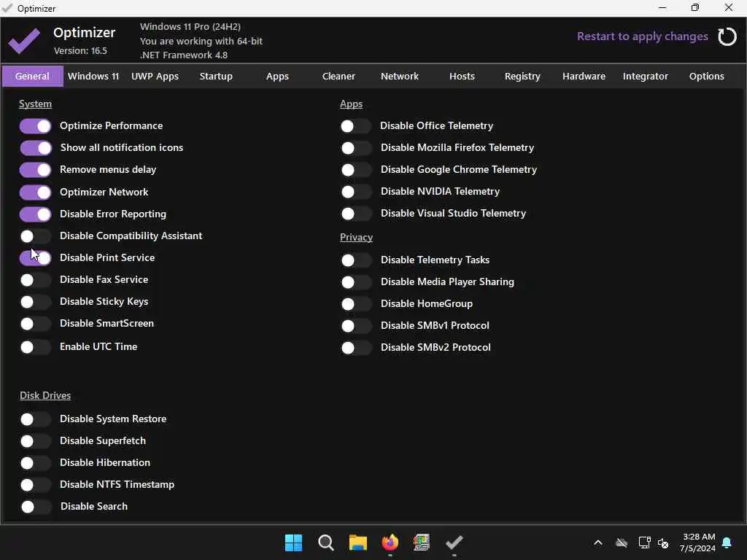
Task: Enable Disable Office Telemetry toggle
Action: tap(355, 126)
